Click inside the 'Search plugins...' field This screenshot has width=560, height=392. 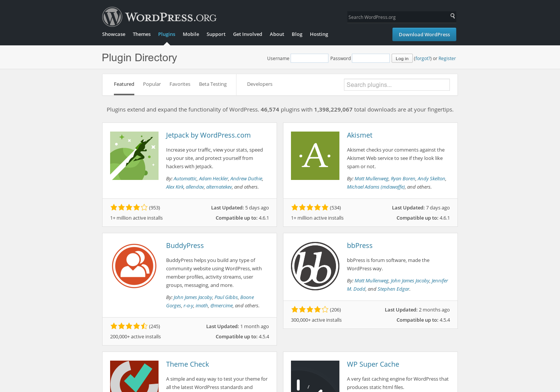click(397, 85)
